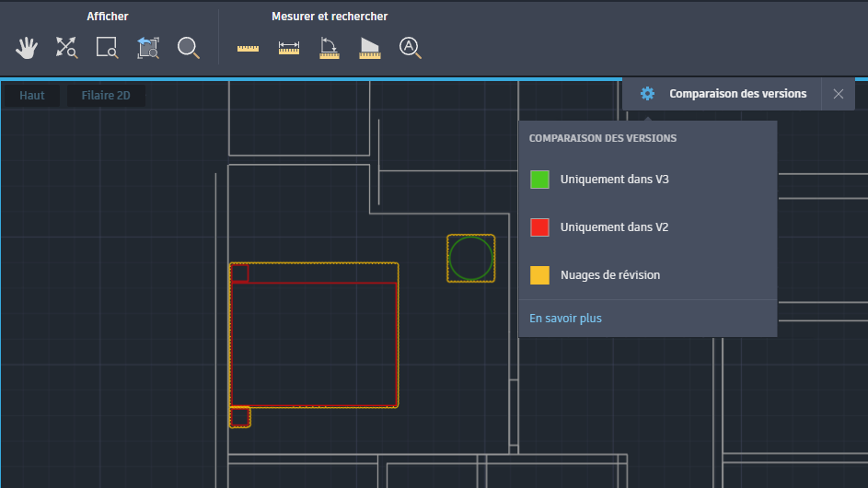
Task: Click the Uniquement dans V3 label
Action: coord(615,180)
